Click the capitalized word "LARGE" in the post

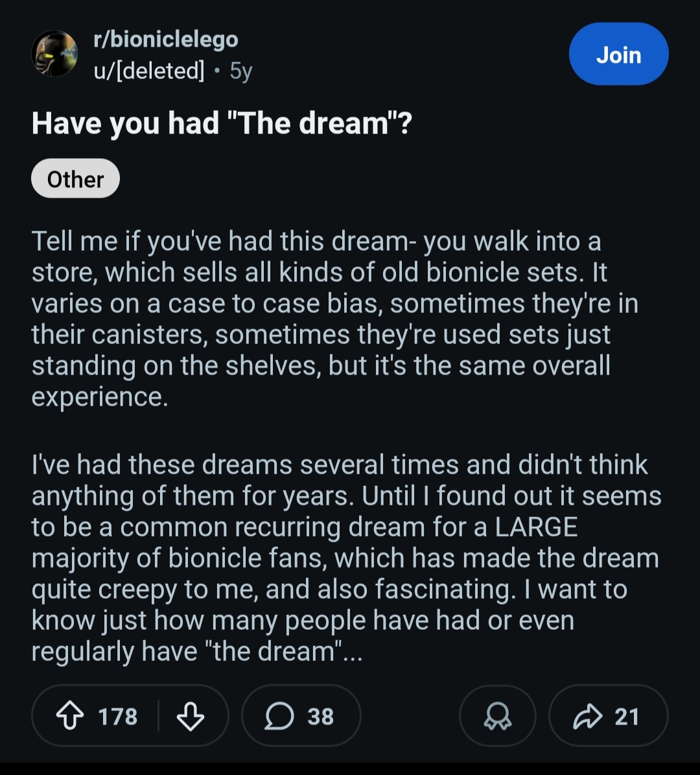coord(535,527)
